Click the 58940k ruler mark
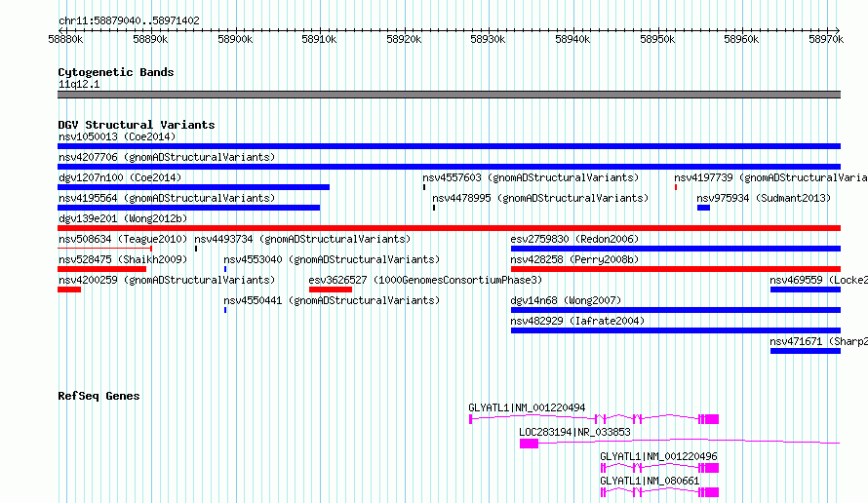The image size is (868, 503). click(x=572, y=39)
